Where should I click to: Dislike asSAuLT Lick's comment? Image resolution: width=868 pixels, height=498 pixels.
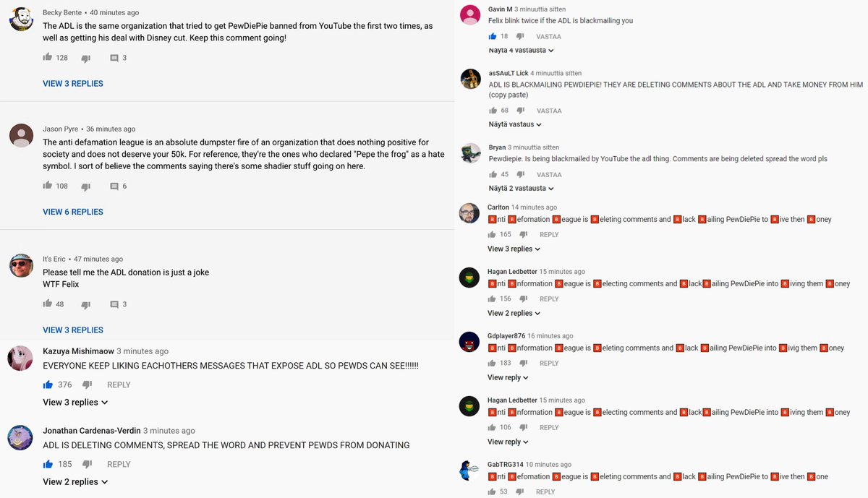520,111
